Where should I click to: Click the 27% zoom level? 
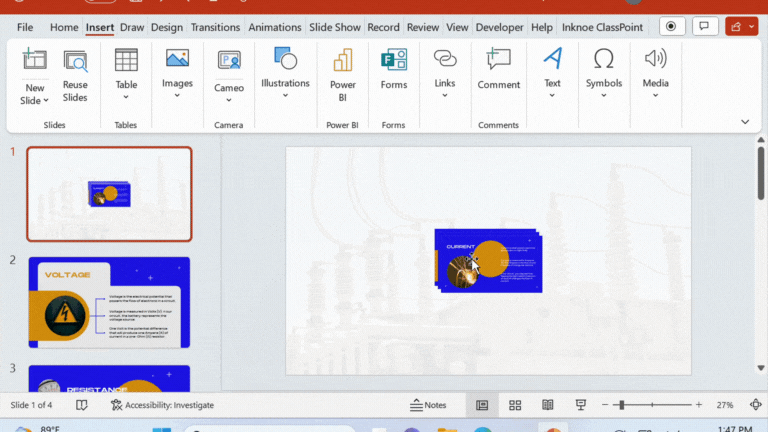[x=725, y=405]
